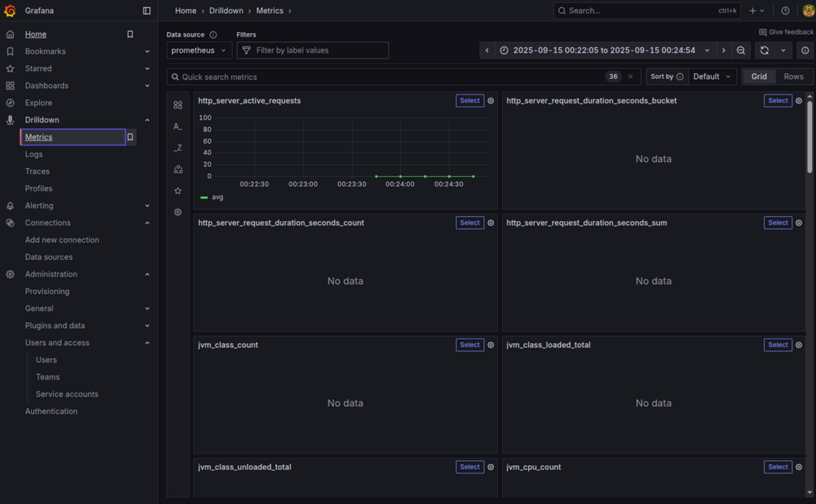Open Service accounts in the sidebar
Screen dimensions: 816x504
click(x=67, y=394)
